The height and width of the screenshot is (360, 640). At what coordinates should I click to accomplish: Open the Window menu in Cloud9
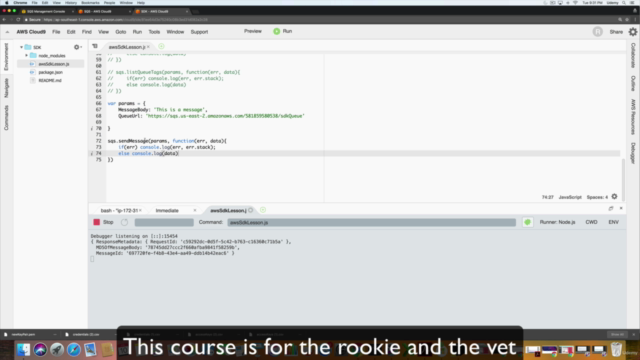point(175,32)
